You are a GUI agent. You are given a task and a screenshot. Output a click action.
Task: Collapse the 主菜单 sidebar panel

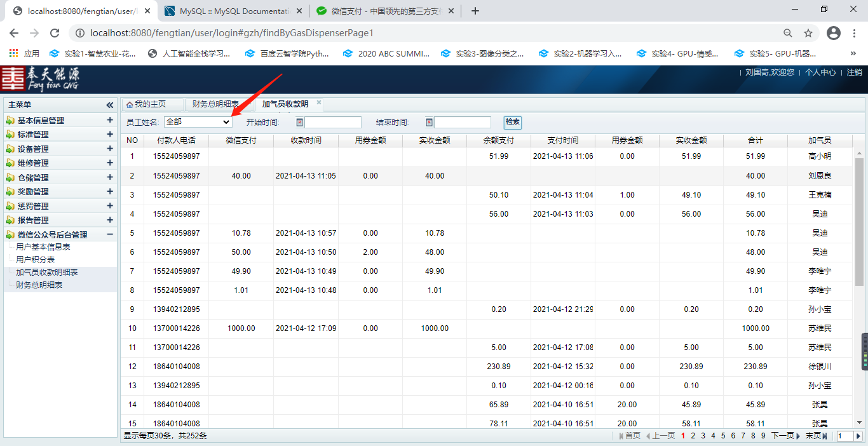(x=110, y=105)
